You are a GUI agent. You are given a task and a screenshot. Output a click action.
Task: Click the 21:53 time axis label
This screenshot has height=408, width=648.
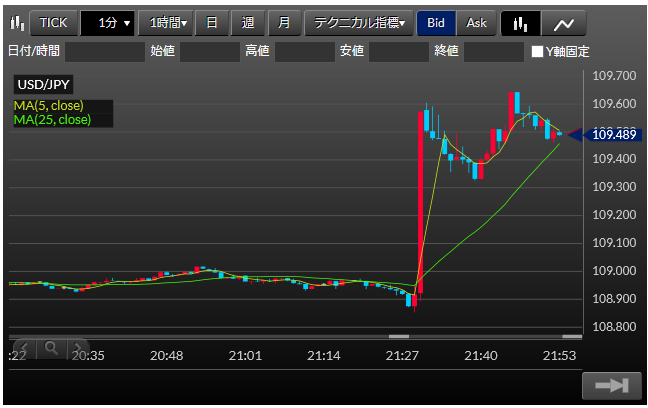[x=559, y=356]
